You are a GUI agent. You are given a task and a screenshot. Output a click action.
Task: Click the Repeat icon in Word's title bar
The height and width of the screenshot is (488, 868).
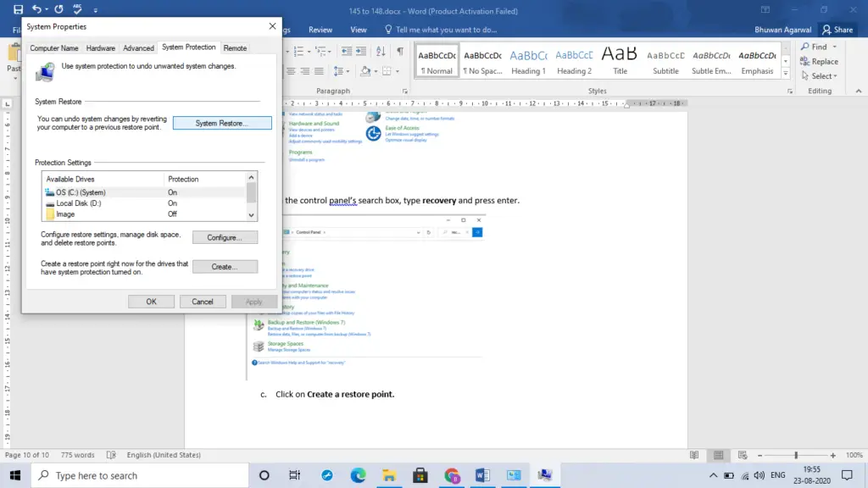click(x=58, y=9)
